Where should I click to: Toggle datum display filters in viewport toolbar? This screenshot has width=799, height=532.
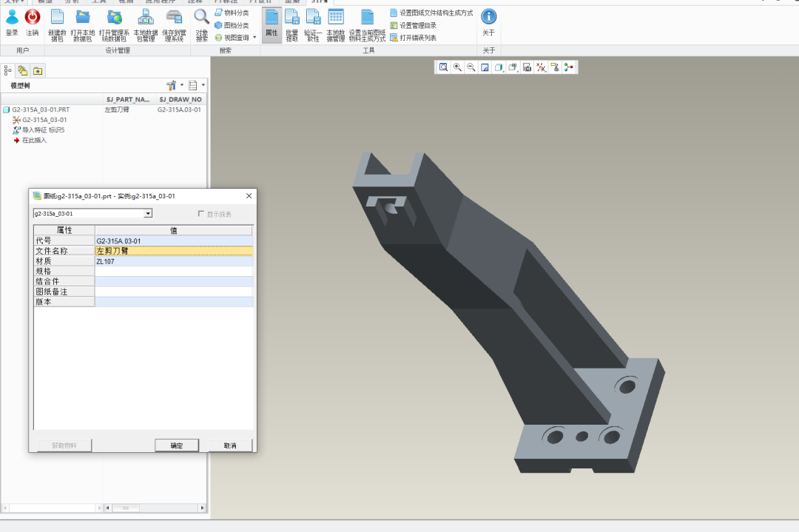541,67
